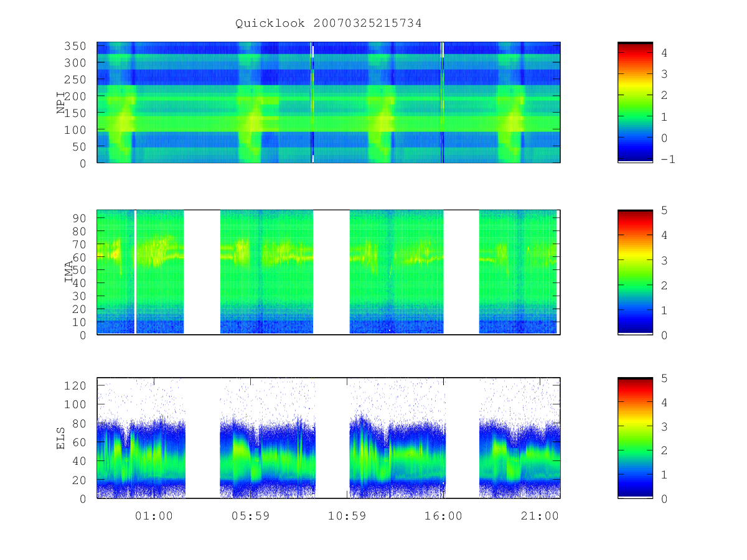Click the 3 label on ELS color bar
Image resolution: width=747 pixels, height=560 pixels.
[x=665, y=426]
